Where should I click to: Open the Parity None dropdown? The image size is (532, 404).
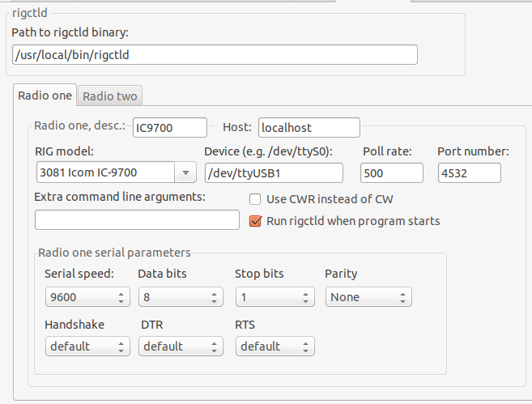(368, 297)
